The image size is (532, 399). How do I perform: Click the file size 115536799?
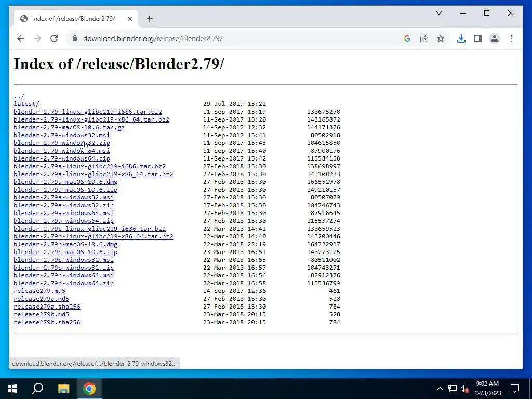click(323, 283)
